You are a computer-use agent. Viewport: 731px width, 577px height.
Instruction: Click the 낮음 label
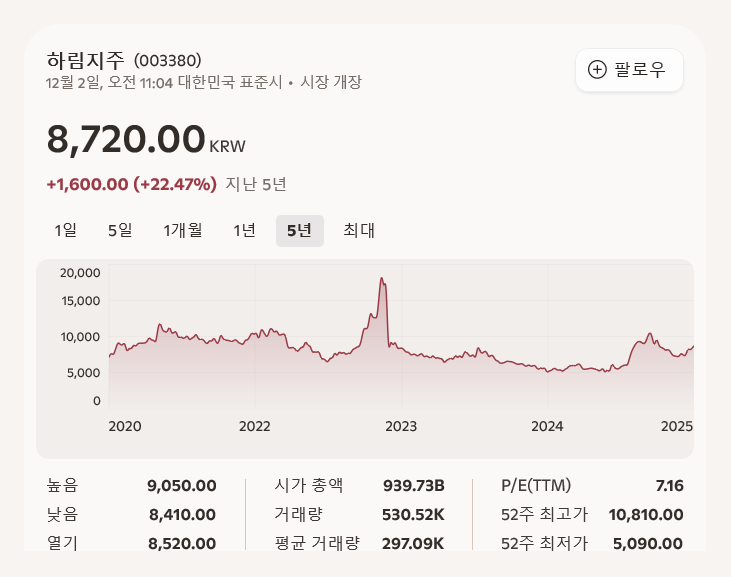(62, 515)
